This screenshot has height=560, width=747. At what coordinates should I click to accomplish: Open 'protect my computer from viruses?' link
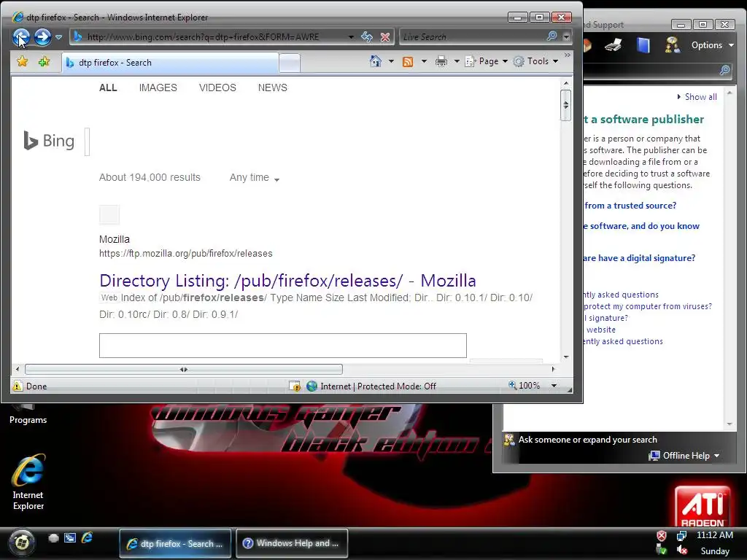(648, 306)
